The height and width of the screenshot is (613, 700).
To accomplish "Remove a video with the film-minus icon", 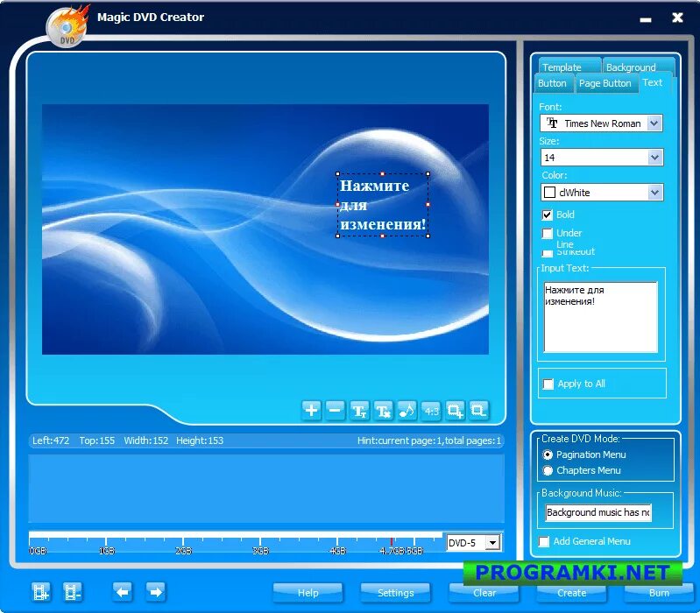I will 73,592.
